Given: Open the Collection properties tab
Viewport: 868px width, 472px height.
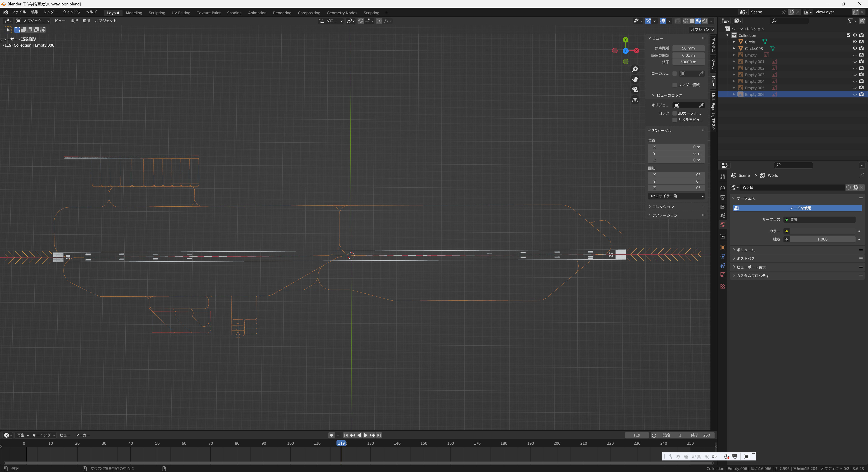Looking at the screenshot, I should pos(722,236).
